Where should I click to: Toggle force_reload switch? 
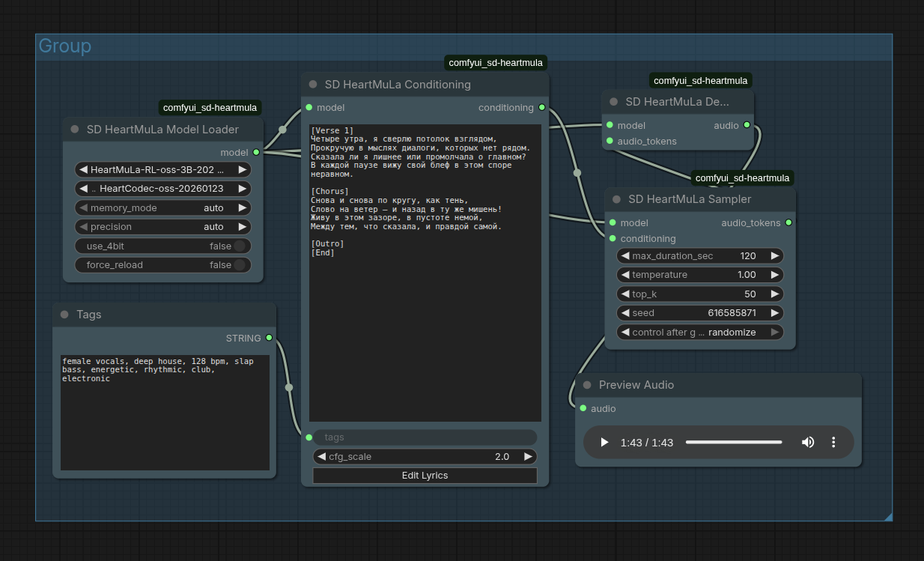[239, 265]
